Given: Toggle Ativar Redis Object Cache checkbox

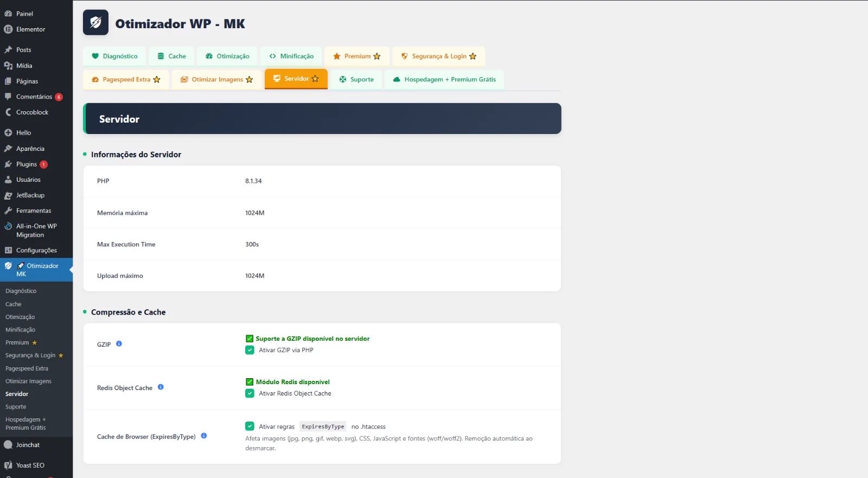Looking at the screenshot, I should tap(250, 393).
